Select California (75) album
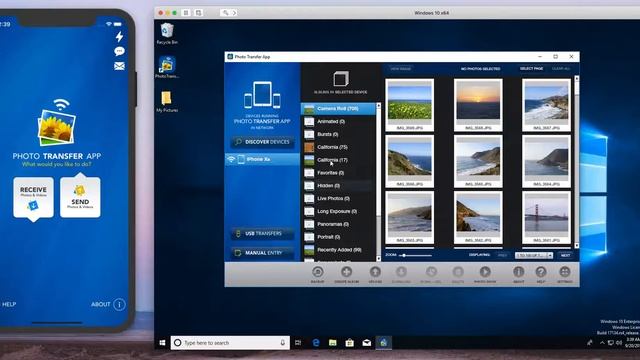The height and width of the screenshot is (360, 640). pyautogui.click(x=338, y=147)
